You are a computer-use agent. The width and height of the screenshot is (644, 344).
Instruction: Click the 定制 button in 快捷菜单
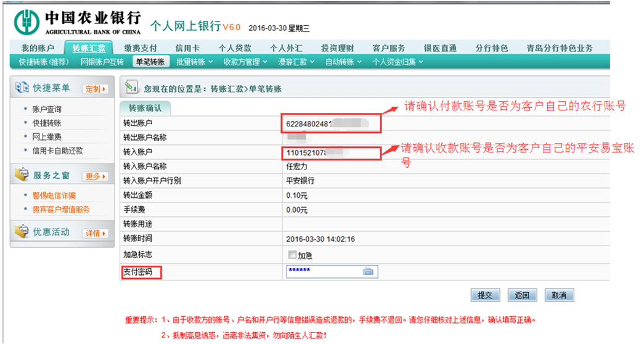pyautogui.click(x=96, y=89)
